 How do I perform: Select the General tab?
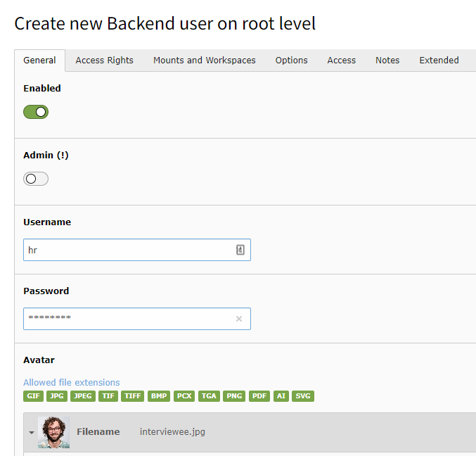click(x=39, y=60)
